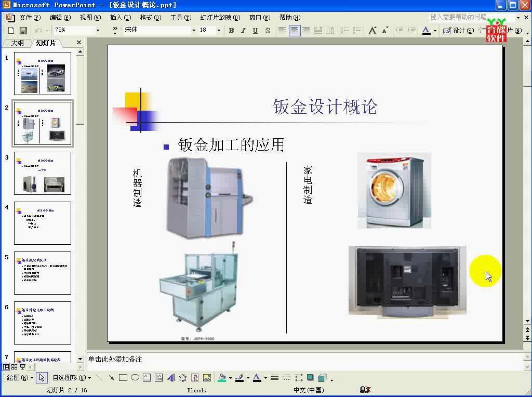Open the 插入 menu
The height and width of the screenshot is (397, 532).
tap(121, 18)
